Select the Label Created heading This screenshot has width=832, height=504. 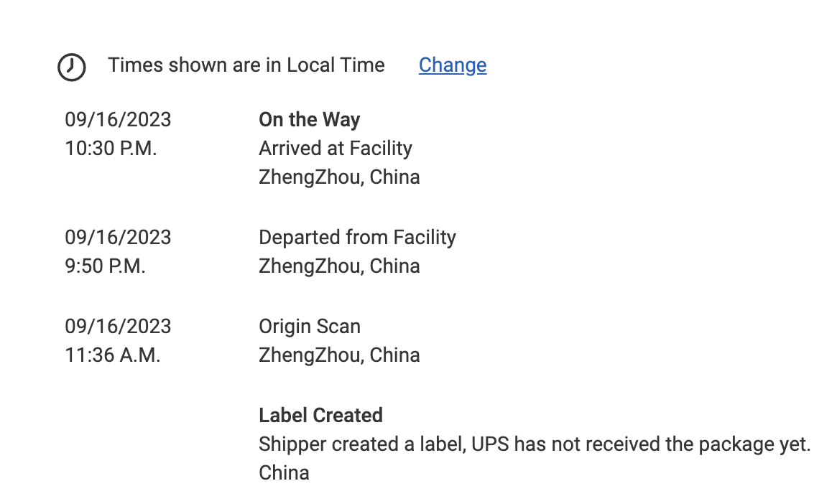click(x=320, y=416)
